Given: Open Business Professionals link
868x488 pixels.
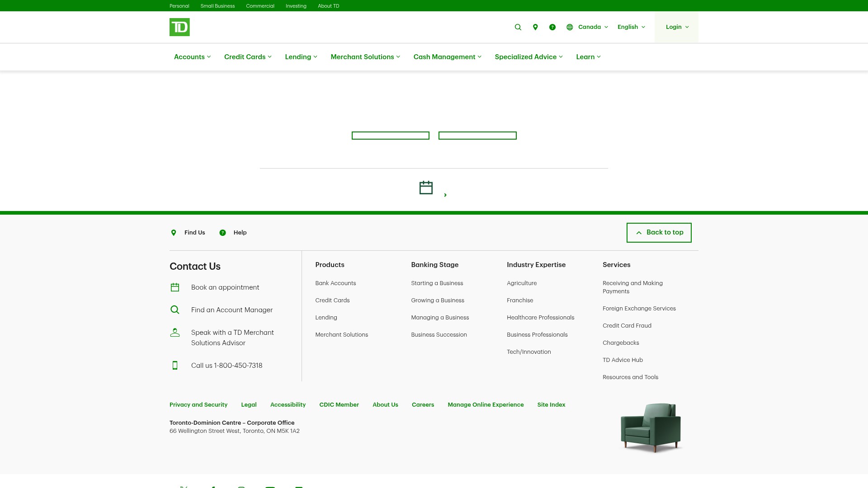Looking at the screenshot, I should pos(537,335).
